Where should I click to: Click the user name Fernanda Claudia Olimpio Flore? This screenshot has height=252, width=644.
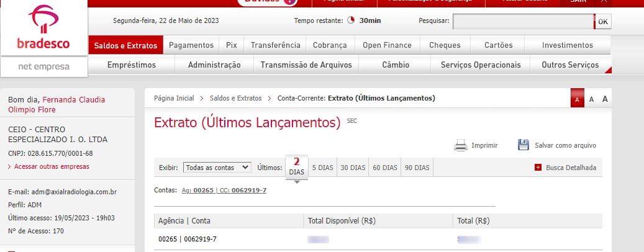tap(57, 105)
